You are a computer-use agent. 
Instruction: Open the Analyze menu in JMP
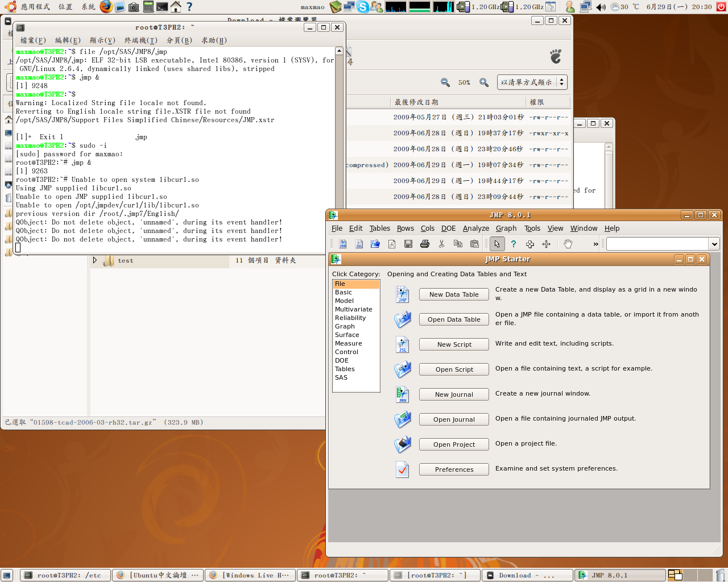click(x=476, y=228)
